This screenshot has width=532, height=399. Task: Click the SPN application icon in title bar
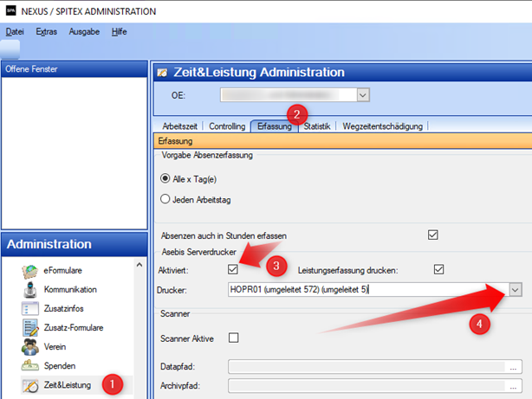11,11
